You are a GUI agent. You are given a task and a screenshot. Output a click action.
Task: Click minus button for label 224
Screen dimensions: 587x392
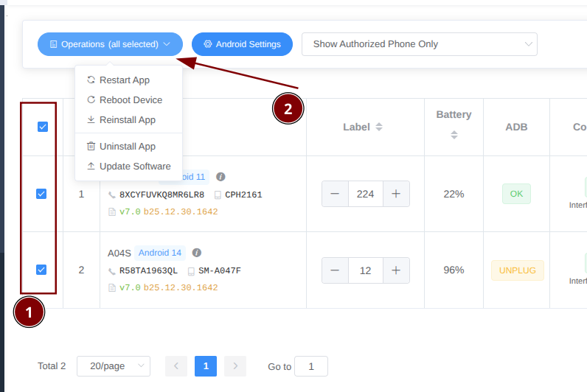(336, 194)
